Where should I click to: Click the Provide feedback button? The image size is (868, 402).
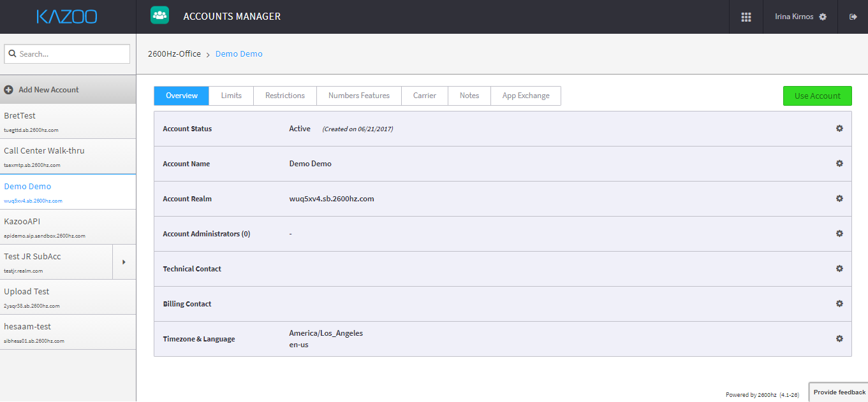coord(839,392)
